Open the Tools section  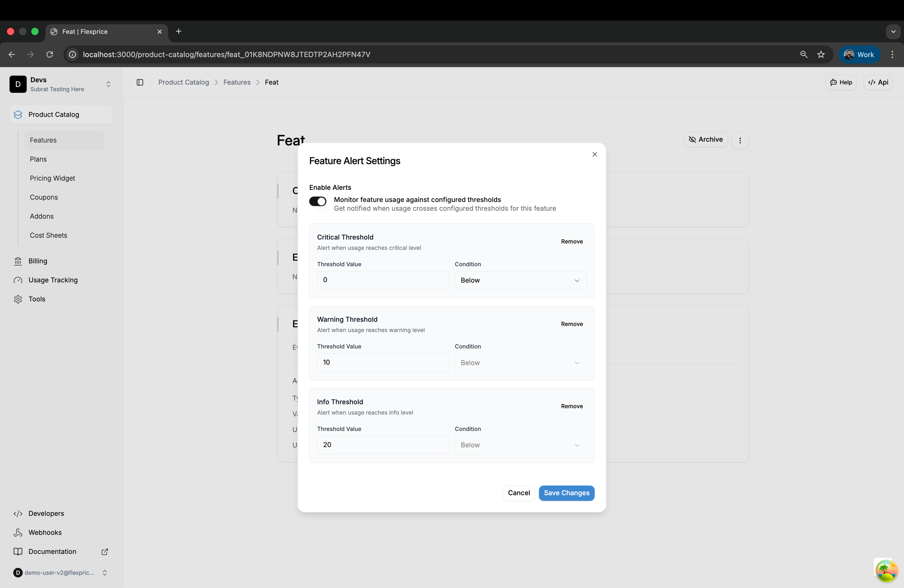[x=61, y=299]
